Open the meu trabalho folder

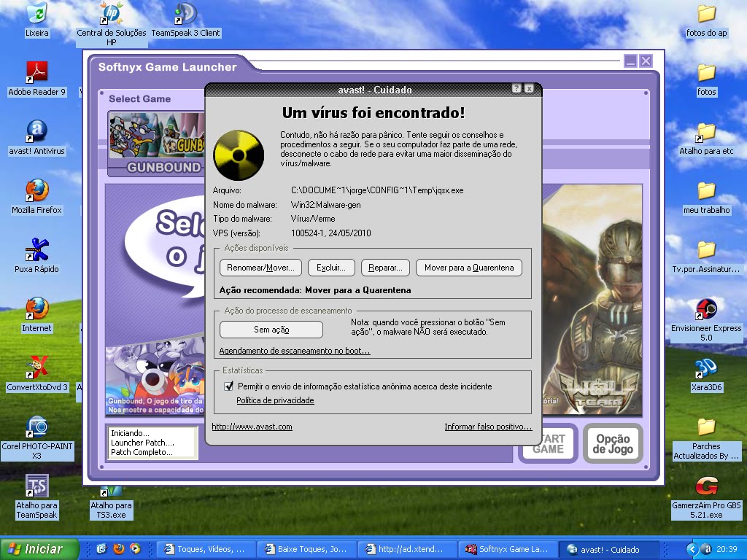point(706,197)
